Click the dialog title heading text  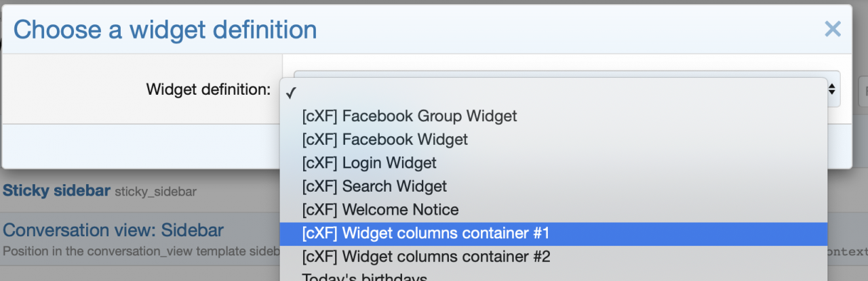click(165, 29)
